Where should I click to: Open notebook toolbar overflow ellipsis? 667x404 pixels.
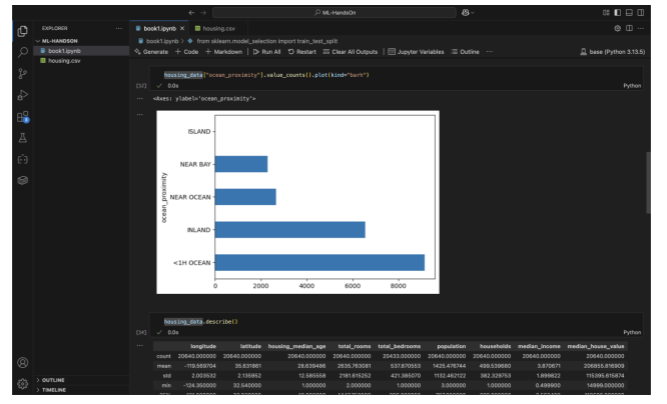click(490, 52)
